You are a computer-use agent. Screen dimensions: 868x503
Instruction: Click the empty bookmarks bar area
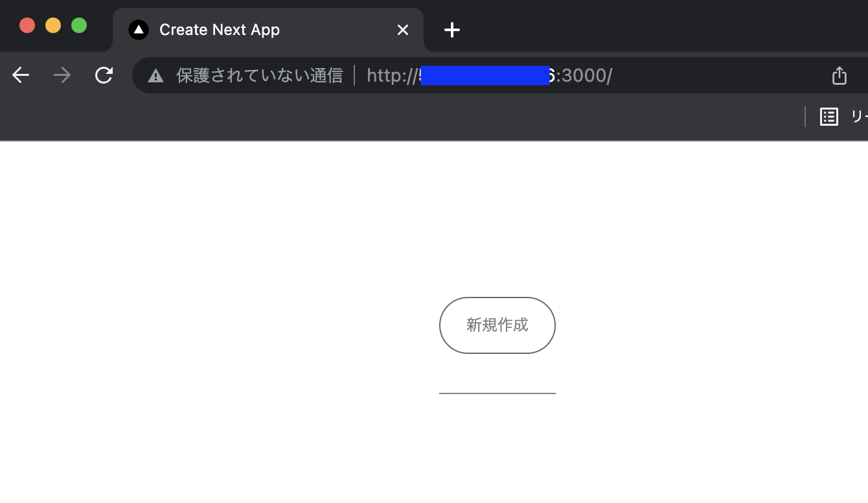point(402,117)
